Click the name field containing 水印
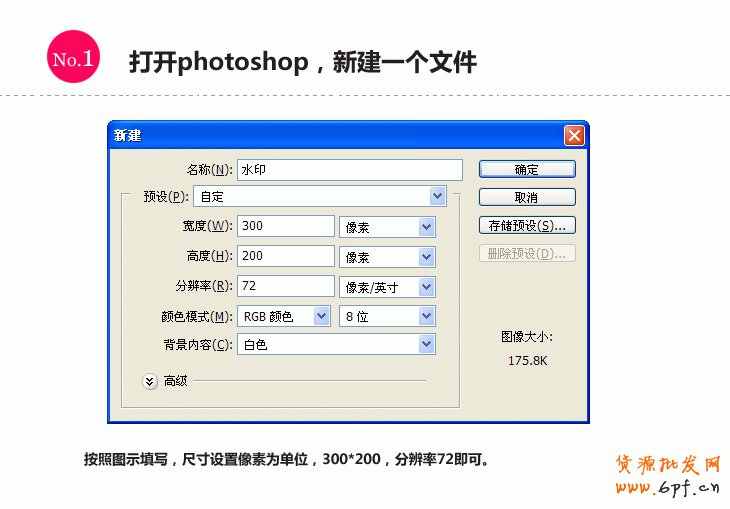This screenshot has height=509, width=730. [x=349, y=170]
